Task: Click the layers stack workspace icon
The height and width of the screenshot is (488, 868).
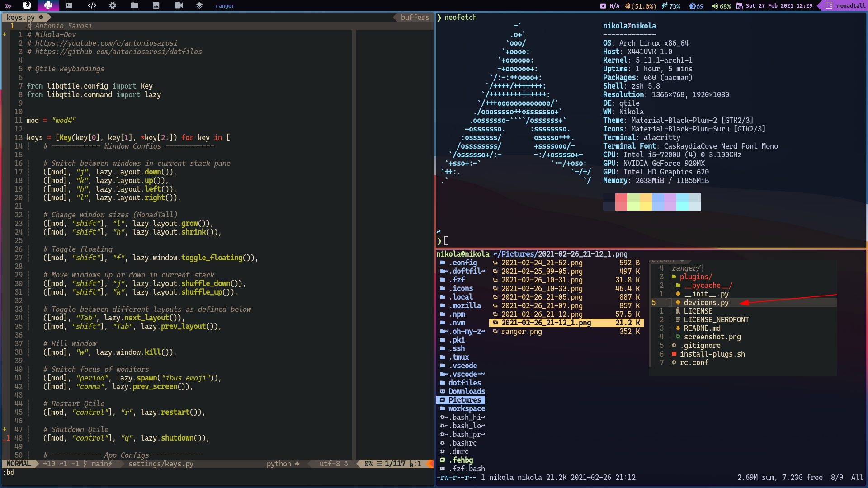Action: point(199,5)
